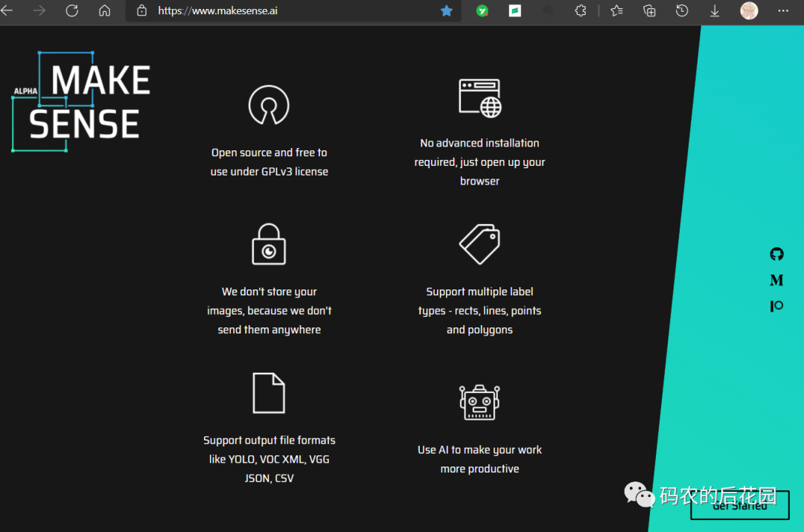Click the site lock security icon
This screenshot has height=532, width=804.
(141, 10)
